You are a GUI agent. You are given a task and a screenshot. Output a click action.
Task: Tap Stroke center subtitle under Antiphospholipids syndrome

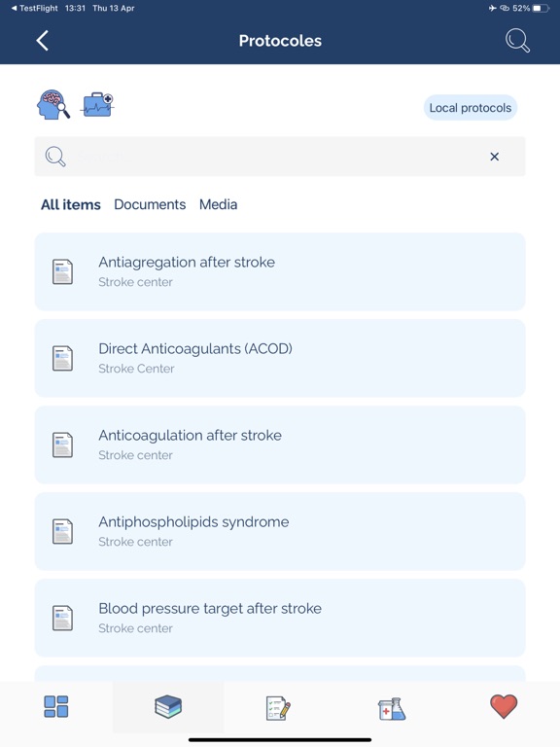(135, 542)
